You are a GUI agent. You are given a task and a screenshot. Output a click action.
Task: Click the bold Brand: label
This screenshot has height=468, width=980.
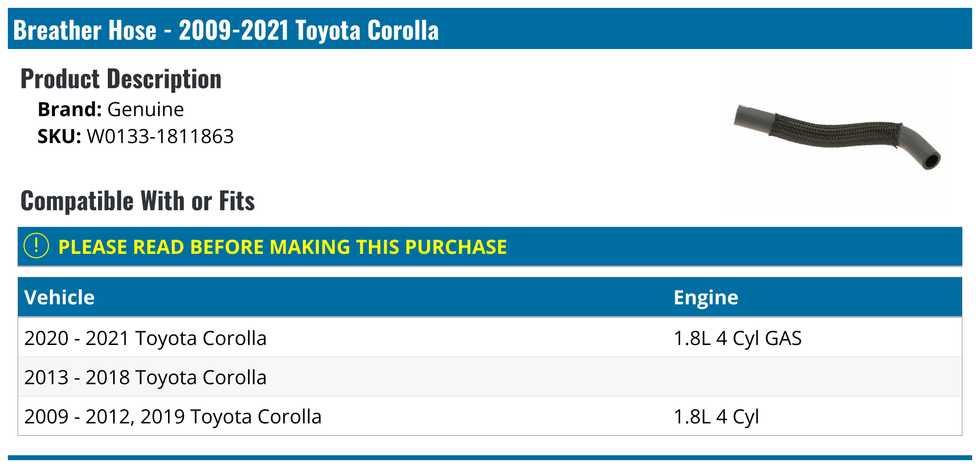[x=70, y=109]
